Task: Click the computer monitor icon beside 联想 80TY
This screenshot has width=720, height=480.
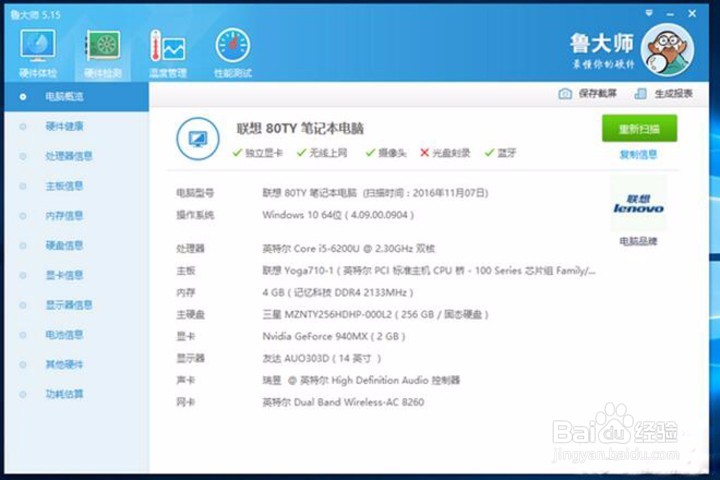Action: [198, 139]
